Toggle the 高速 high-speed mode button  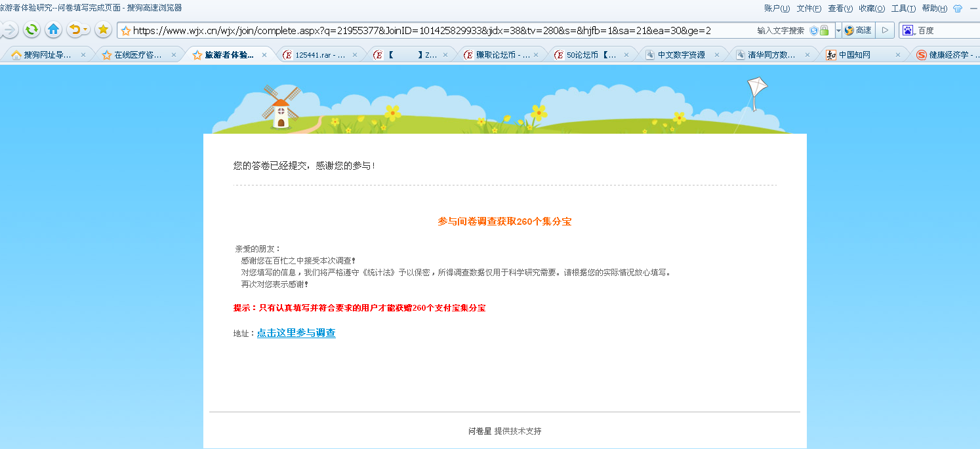coord(858,30)
